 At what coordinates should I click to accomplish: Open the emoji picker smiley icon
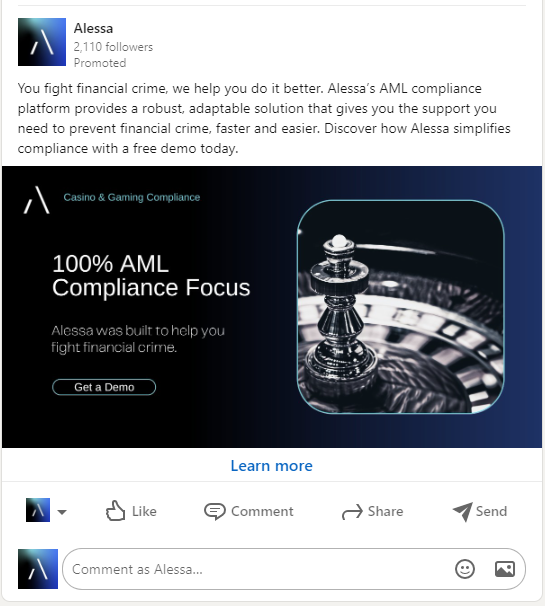(x=465, y=569)
